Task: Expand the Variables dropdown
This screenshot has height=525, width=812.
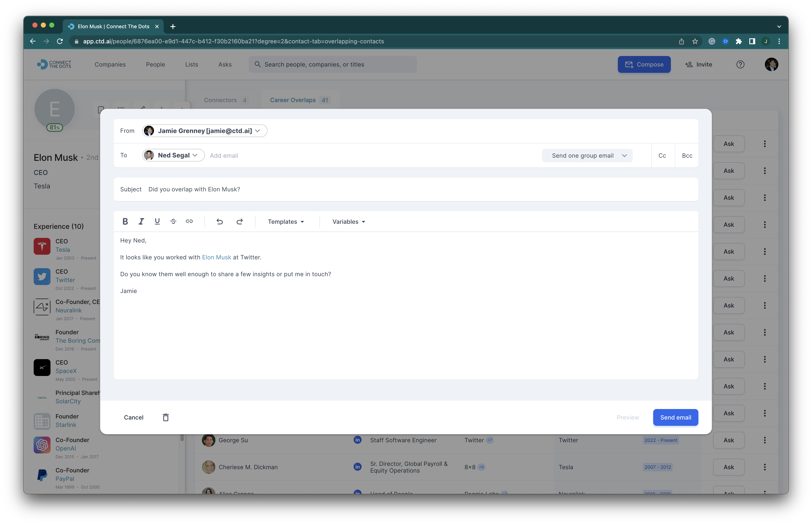Action: point(348,222)
